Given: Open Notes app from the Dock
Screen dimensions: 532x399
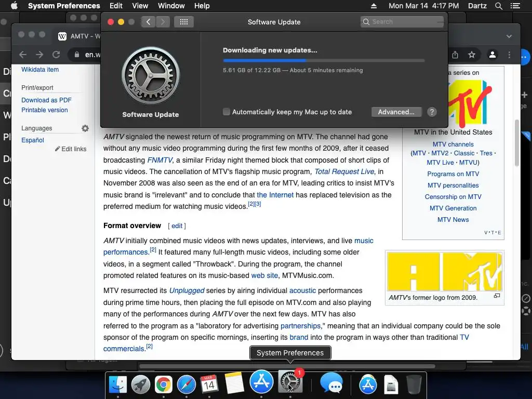Looking at the screenshot, I should coord(234,383).
